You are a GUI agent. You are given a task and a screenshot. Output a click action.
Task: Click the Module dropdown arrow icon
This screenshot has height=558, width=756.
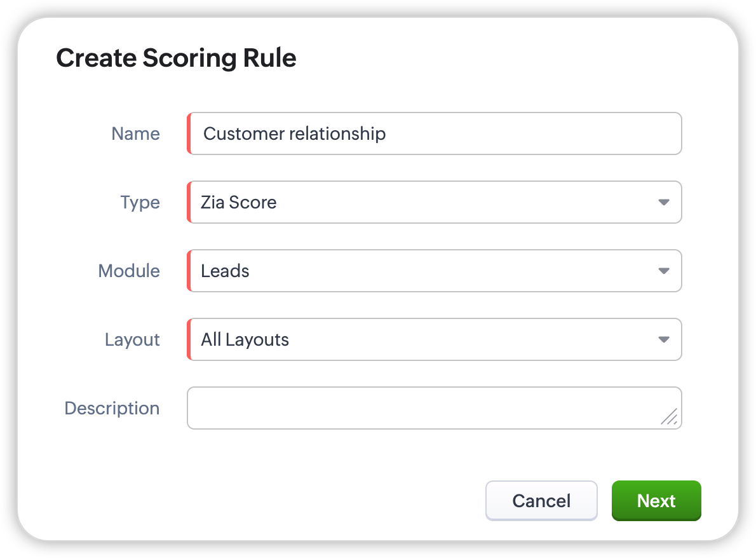(664, 271)
